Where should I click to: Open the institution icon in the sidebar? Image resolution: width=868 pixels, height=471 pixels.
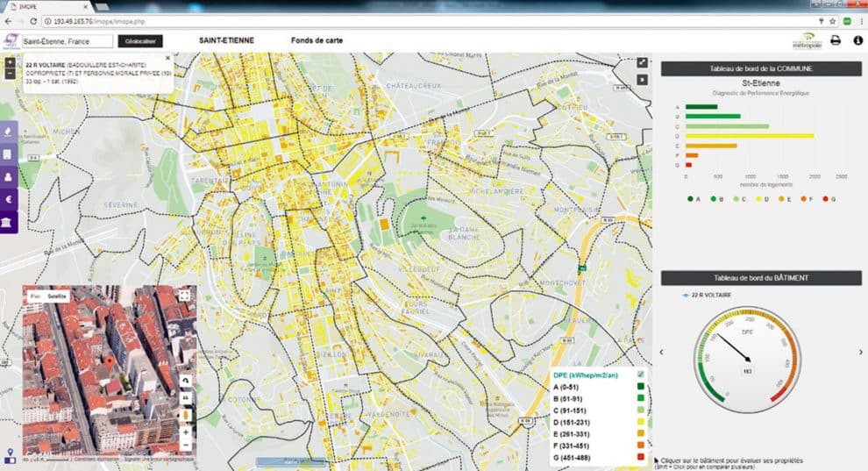point(9,223)
